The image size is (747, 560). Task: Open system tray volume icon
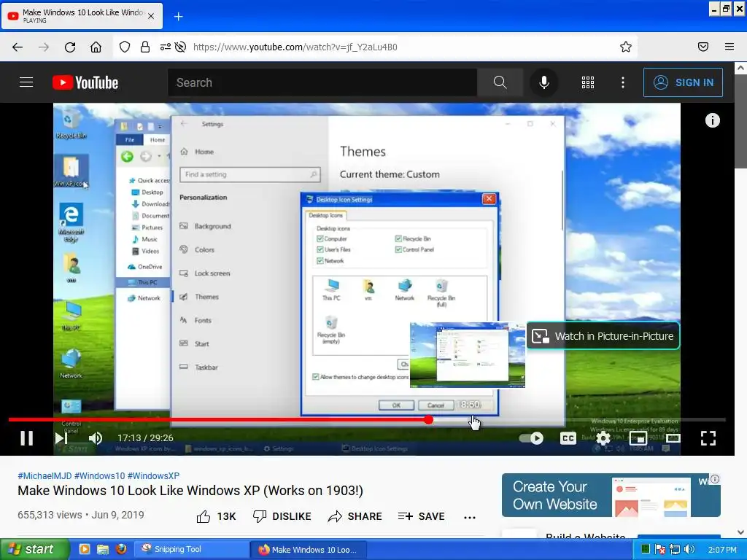click(689, 549)
